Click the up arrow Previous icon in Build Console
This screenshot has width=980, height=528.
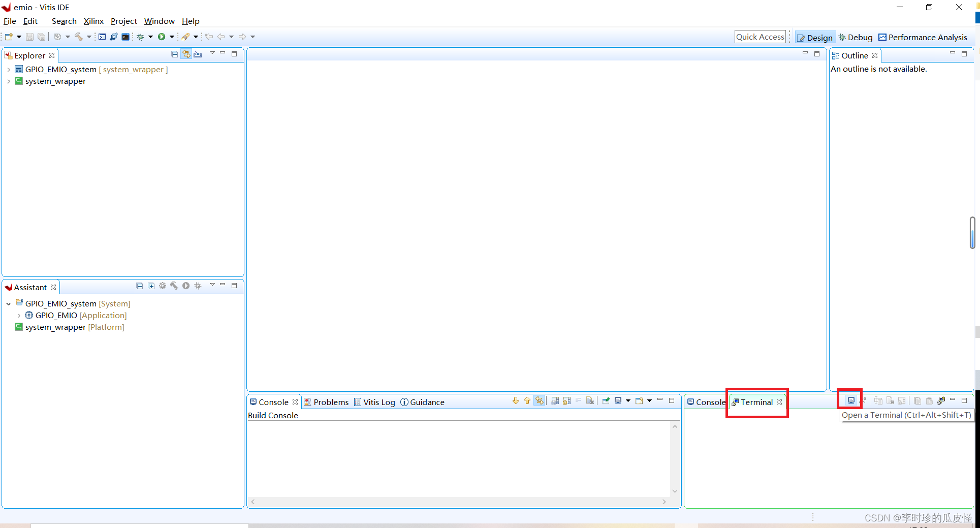(x=527, y=401)
